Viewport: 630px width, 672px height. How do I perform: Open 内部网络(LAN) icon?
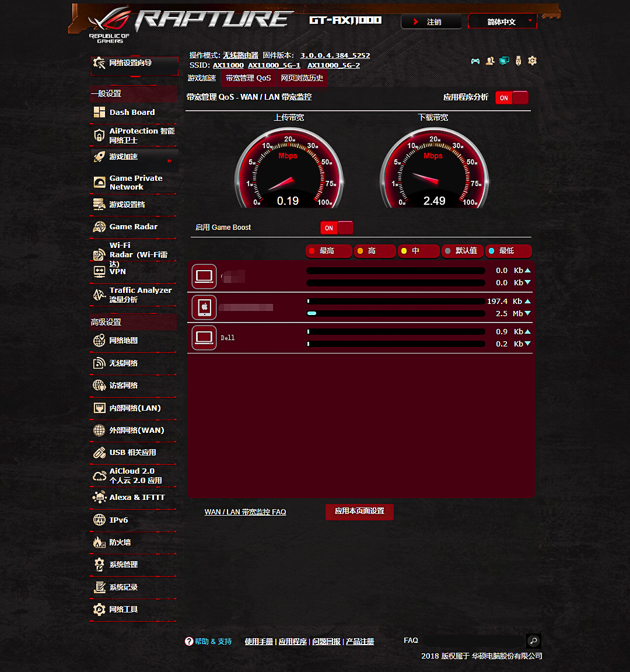pyautogui.click(x=99, y=408)
